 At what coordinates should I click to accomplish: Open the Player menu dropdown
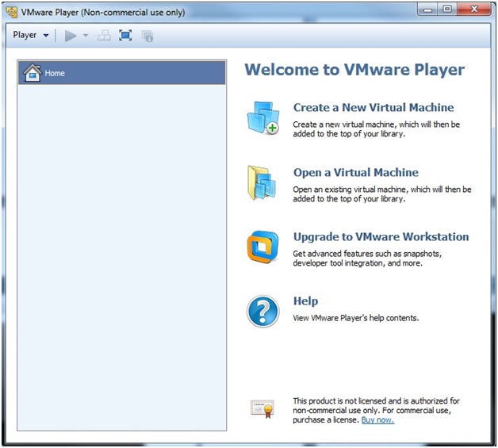[x=31, y=35]
